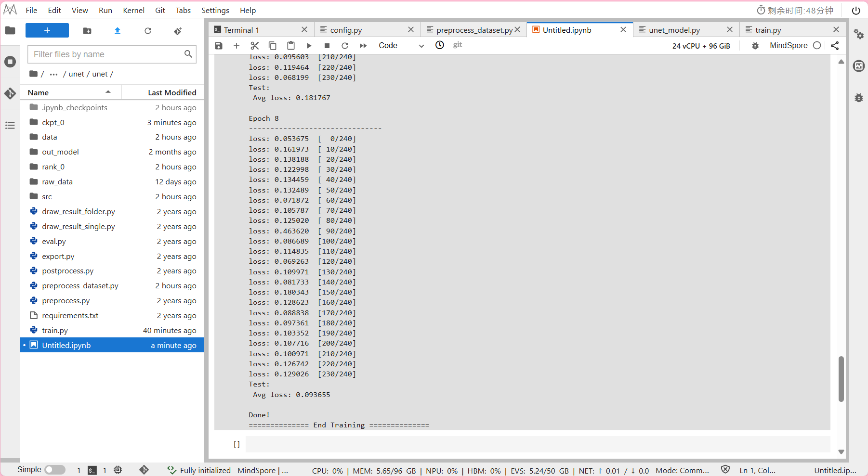868x476 pixels.
Task: Insert a cell below with plus icon
Action: coord(237,46)
